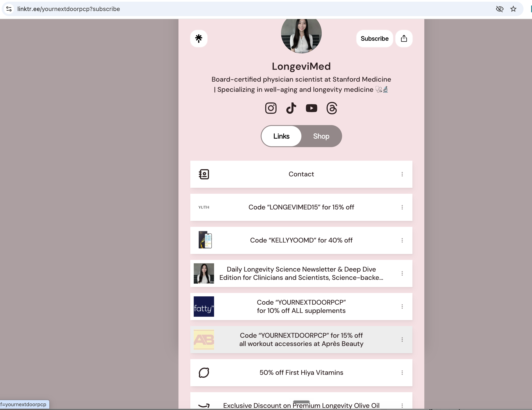Open more options for Hiya Vitamins link
The height and width of the screenshot is (410, 532).
pyautogui.click(x=402, y=373)
